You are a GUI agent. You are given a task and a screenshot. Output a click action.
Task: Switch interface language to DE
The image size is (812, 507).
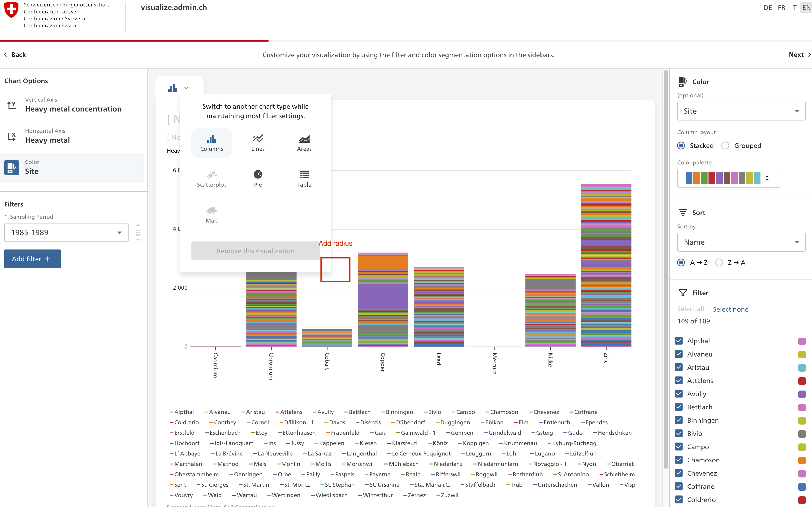point(768,7)
